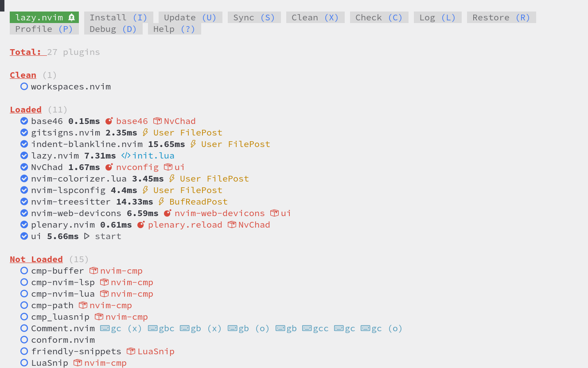This screenshot has width=588, height=368.
Task: Click checkmark icon next to ui plugin
Action: [24, 236]
